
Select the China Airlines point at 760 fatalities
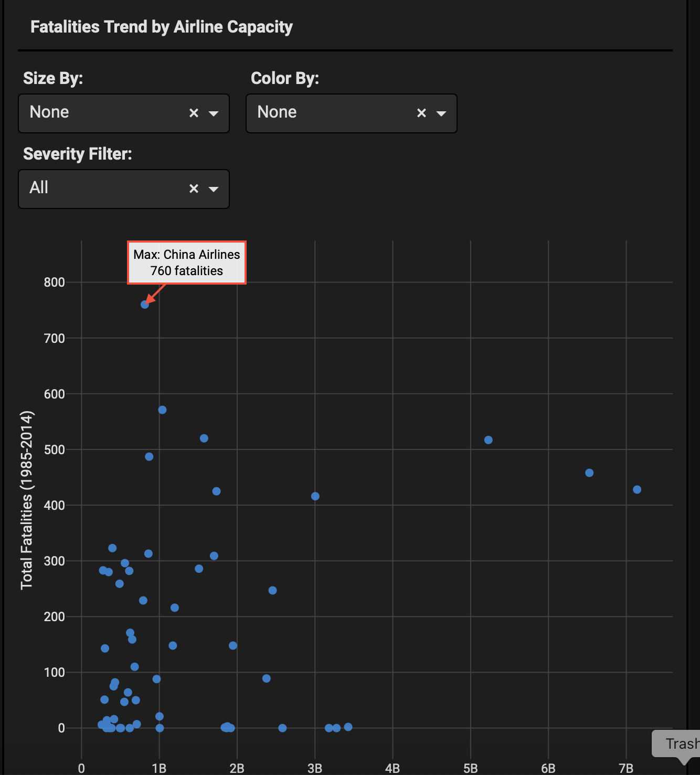145,305
